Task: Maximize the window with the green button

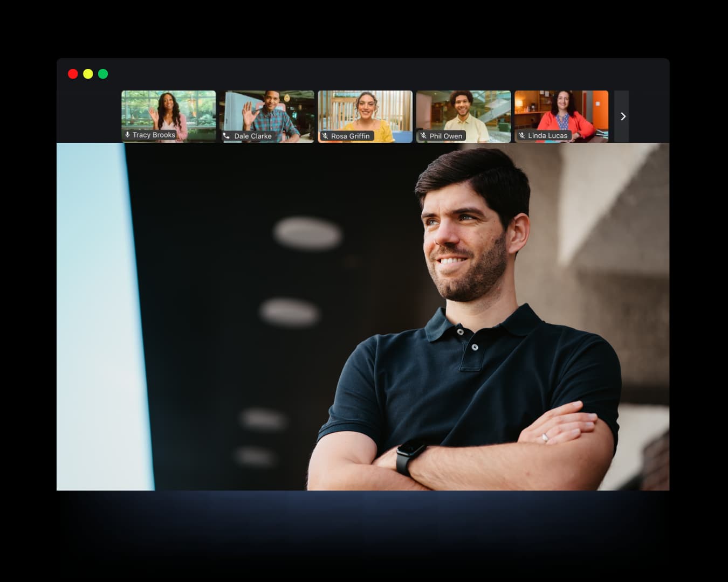Action: (103, 74)
